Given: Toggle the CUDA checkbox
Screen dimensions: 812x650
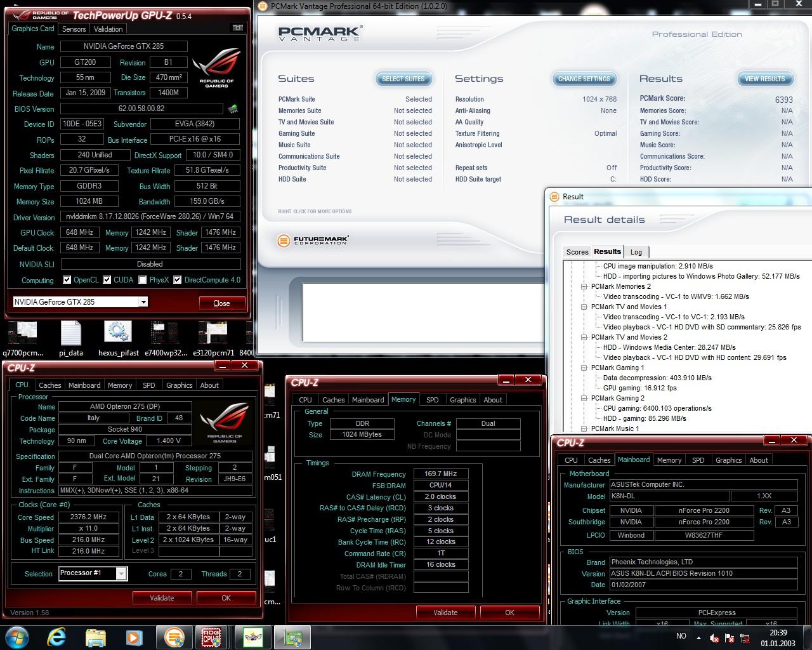Looking at the screenshot, I should [x=107, y=280].
